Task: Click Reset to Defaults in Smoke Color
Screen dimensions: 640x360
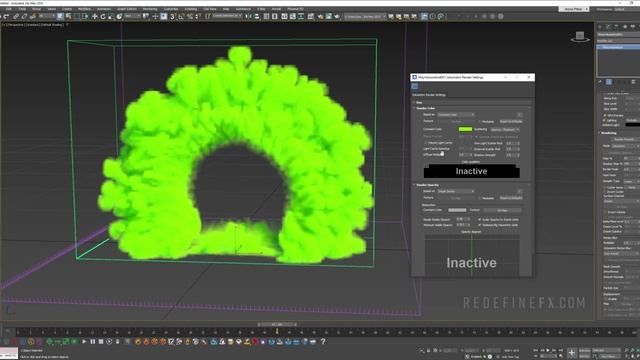Action: point(511,122)
